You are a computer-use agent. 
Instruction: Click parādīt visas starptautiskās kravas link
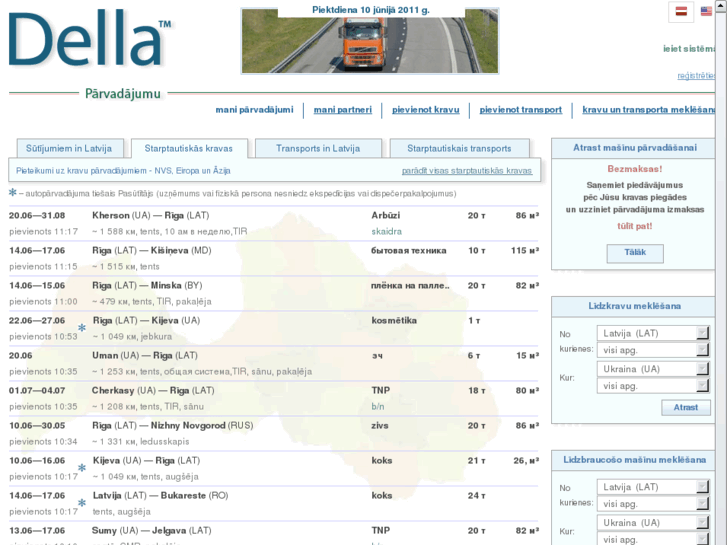click(466, 171)
